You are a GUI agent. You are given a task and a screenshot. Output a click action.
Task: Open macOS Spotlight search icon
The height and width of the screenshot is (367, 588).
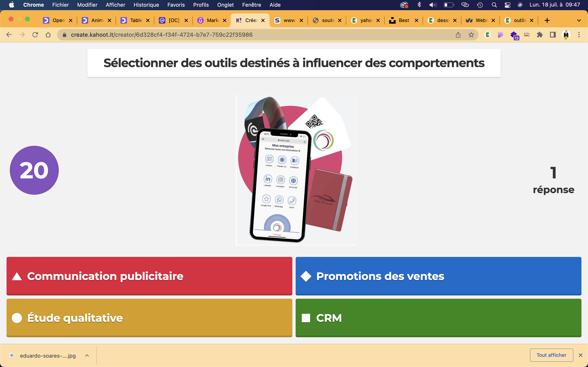[x=494, y=5]
